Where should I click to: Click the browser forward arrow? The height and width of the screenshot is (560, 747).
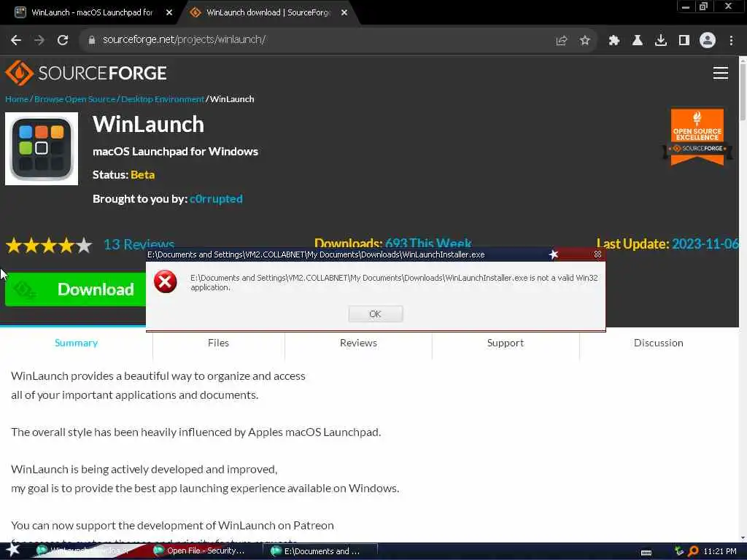point(39,41)
